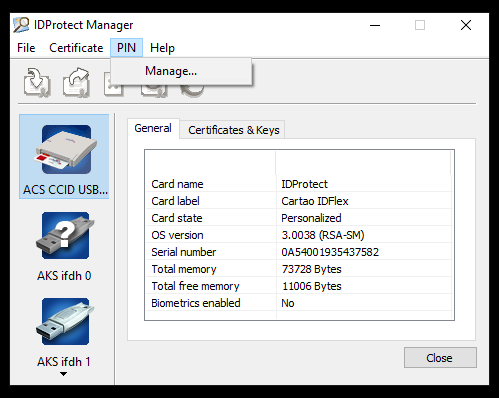
Task: Close the window with the title bar X
Action: pos(466,25)
